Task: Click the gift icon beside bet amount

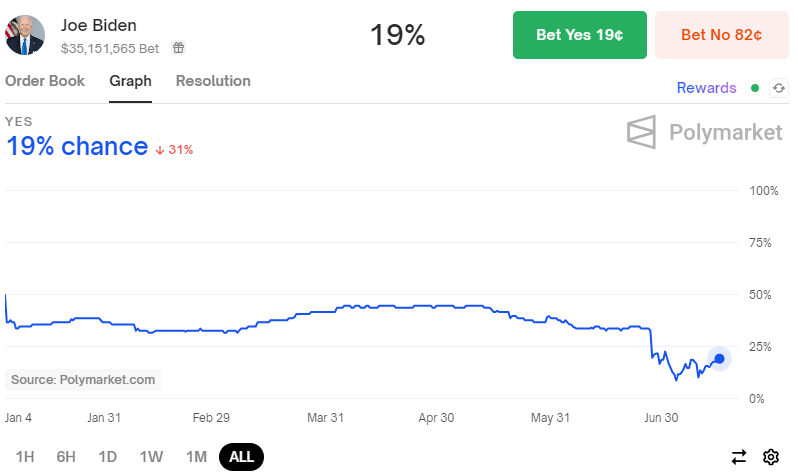Action: 178,48
